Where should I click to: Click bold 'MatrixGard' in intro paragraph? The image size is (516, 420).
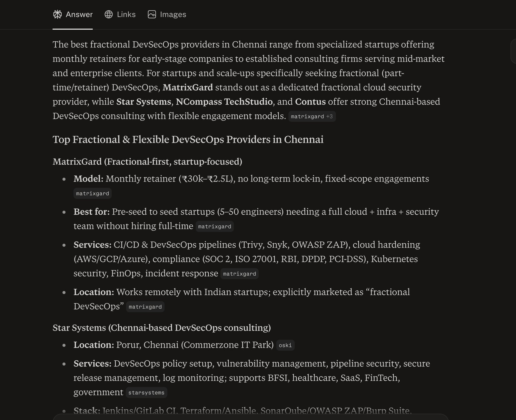tap(188, 87)
